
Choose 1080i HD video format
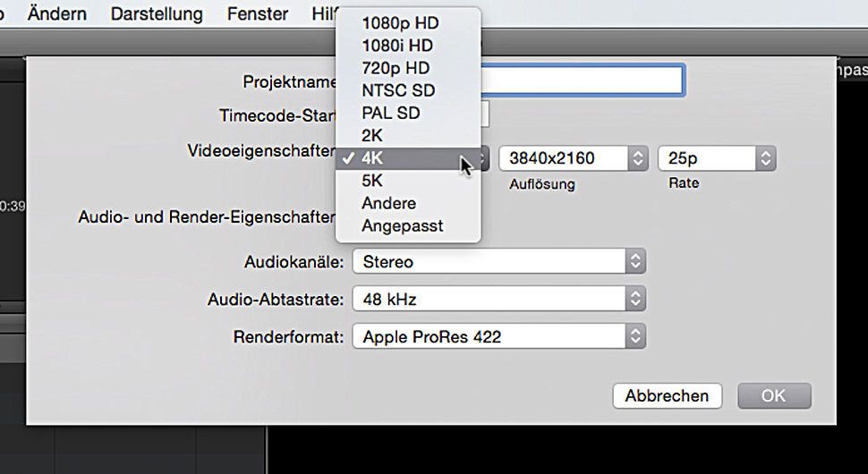(x=397, y=46)
